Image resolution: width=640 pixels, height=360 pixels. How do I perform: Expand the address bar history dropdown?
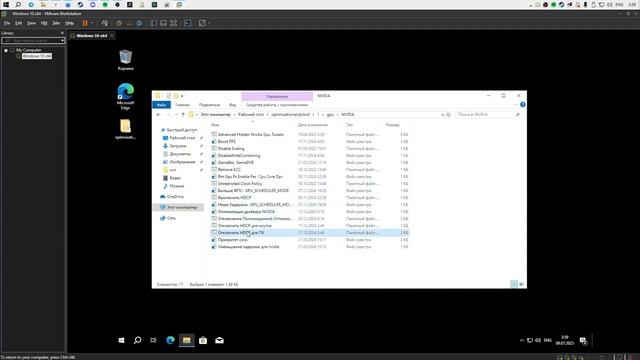click(x=442, y=115)
